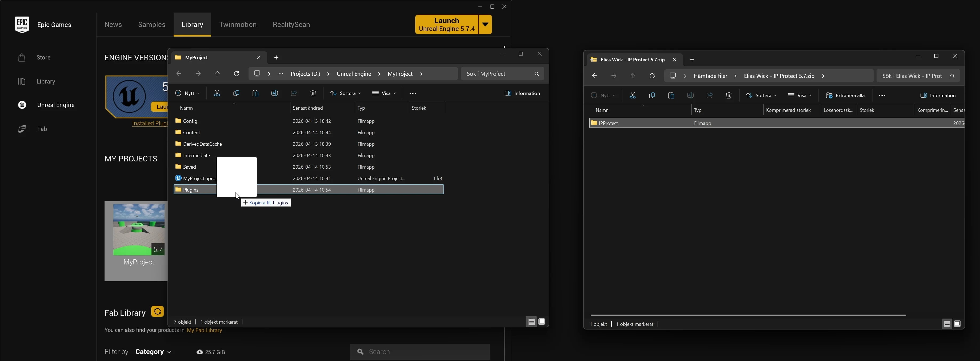Copy in the zip window toolbar
This screenshot has height=361, width=980.
point(652,96)
